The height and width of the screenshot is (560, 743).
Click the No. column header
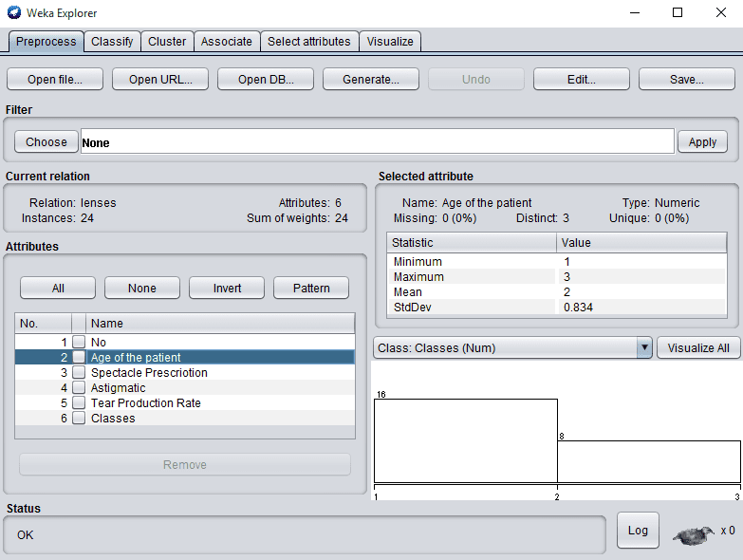[43, 323]
